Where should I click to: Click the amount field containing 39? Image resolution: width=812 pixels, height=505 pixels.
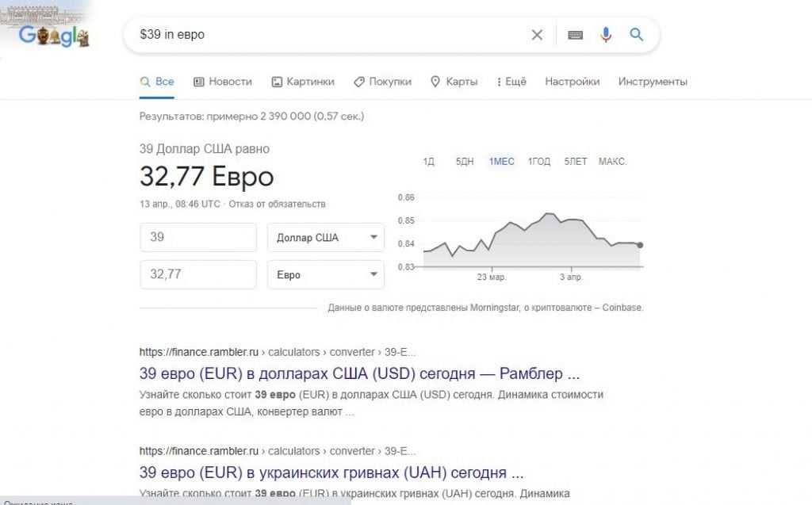click(198, 238)
